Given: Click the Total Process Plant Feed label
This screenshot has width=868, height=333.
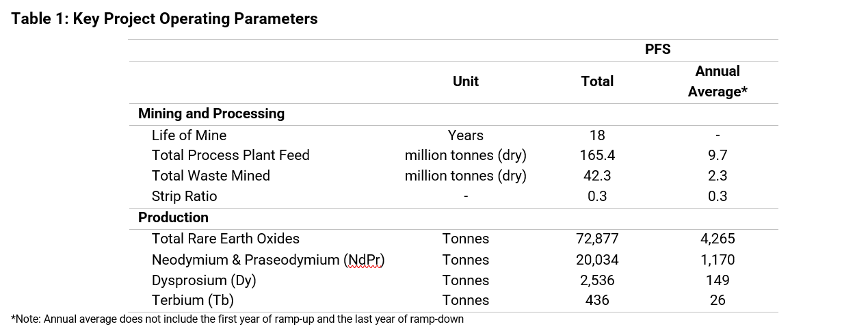Looking at the screenshot, I should point(231,155).
